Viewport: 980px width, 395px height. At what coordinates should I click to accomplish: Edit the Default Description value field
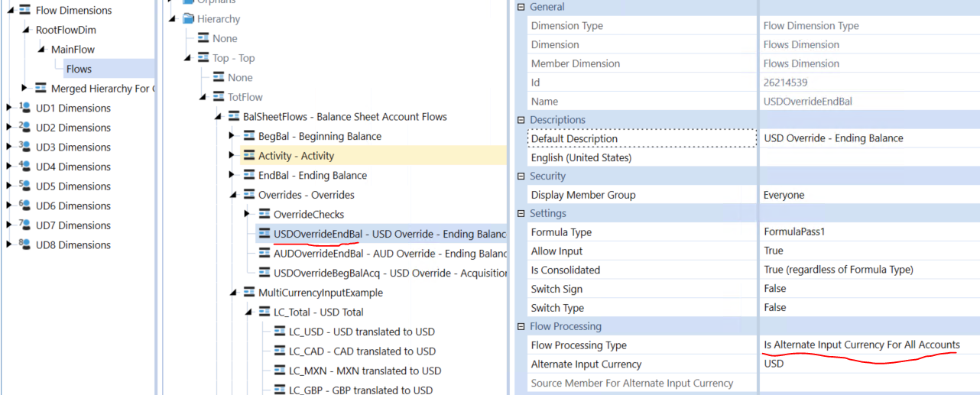coord(833,138)
